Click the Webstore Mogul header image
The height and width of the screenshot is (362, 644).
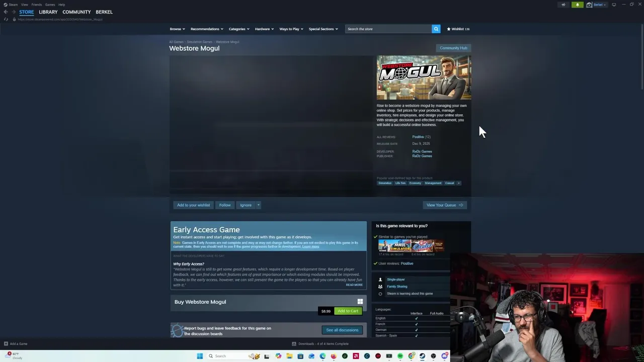(424, 78)
